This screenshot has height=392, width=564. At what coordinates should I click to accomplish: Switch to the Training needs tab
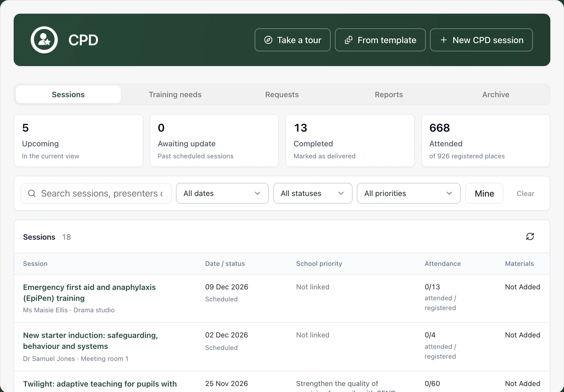click(x=175, y=94)
